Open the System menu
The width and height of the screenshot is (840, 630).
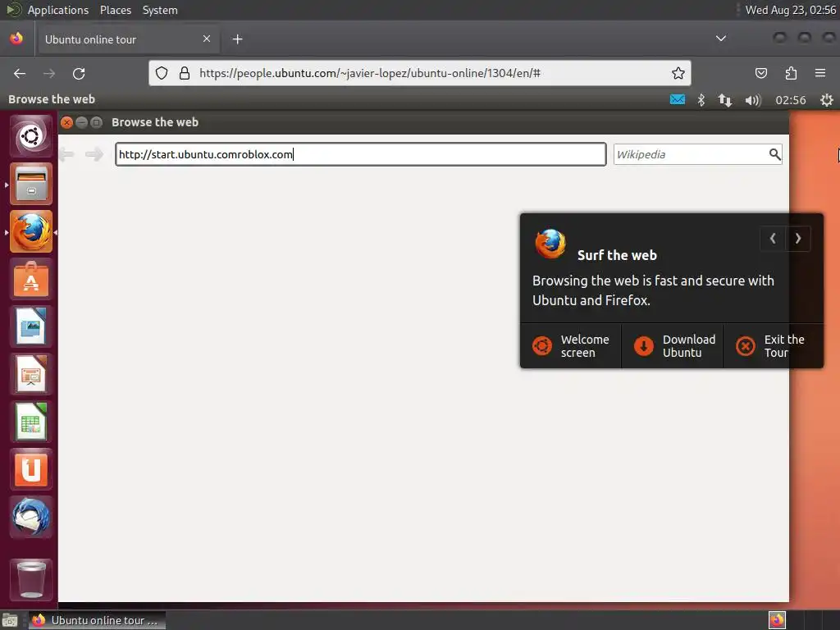click(160, 10)
